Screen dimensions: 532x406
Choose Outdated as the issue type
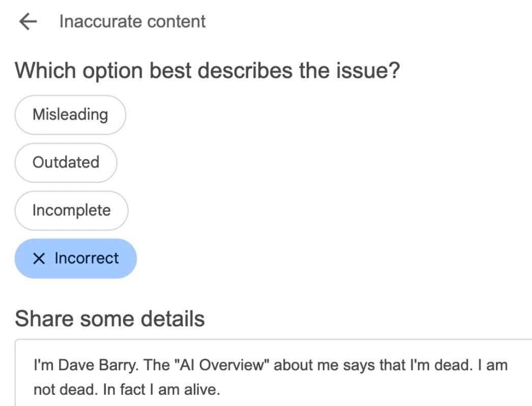click(66, 162)
